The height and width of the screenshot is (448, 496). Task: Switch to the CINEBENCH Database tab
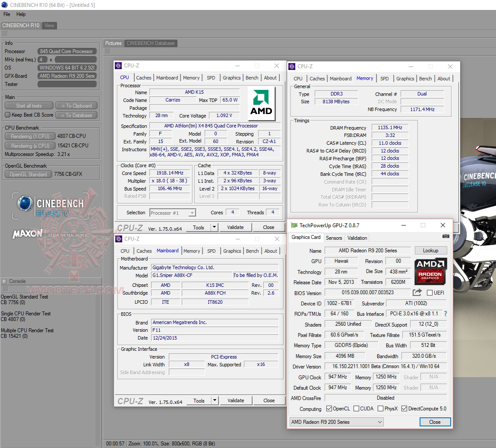(151, 43)
